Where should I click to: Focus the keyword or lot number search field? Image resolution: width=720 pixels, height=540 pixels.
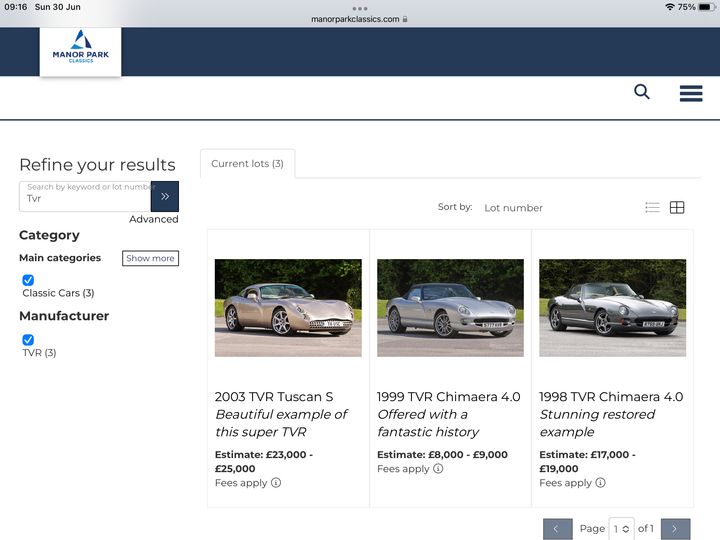point(85,197)
